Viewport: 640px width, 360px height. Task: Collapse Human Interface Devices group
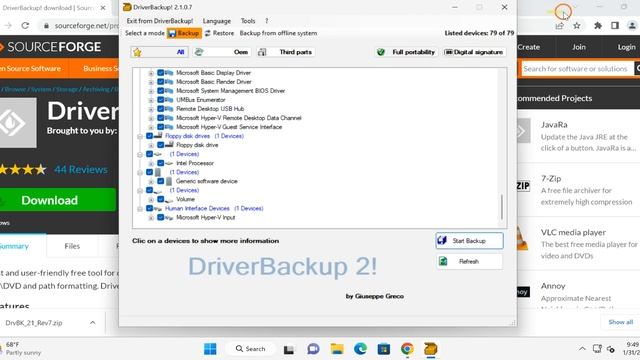click(140, 209)
